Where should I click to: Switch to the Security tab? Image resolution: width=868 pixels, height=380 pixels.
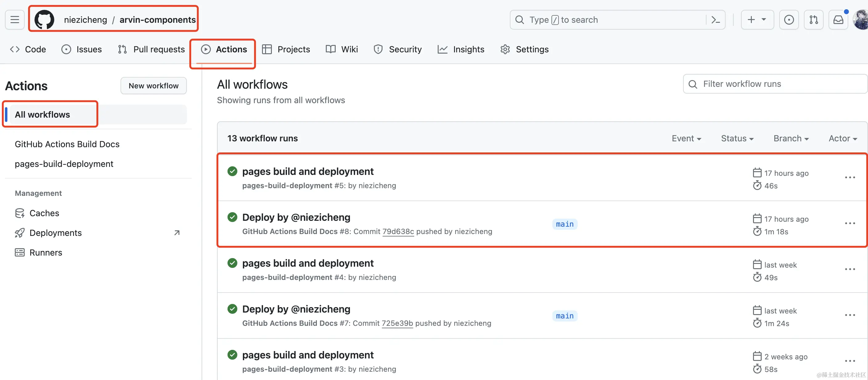click(398, 50)
